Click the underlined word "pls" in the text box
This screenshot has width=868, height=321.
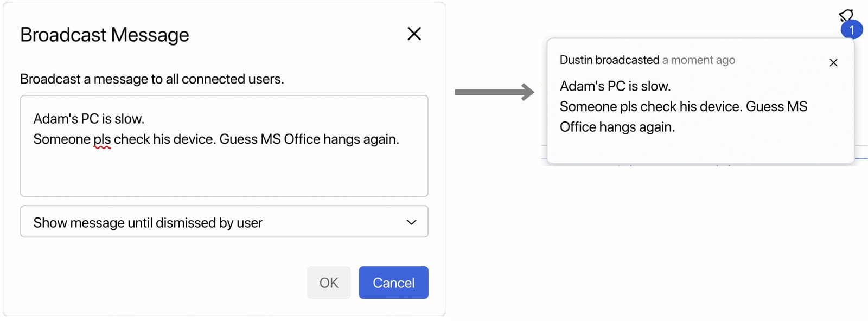102,140
